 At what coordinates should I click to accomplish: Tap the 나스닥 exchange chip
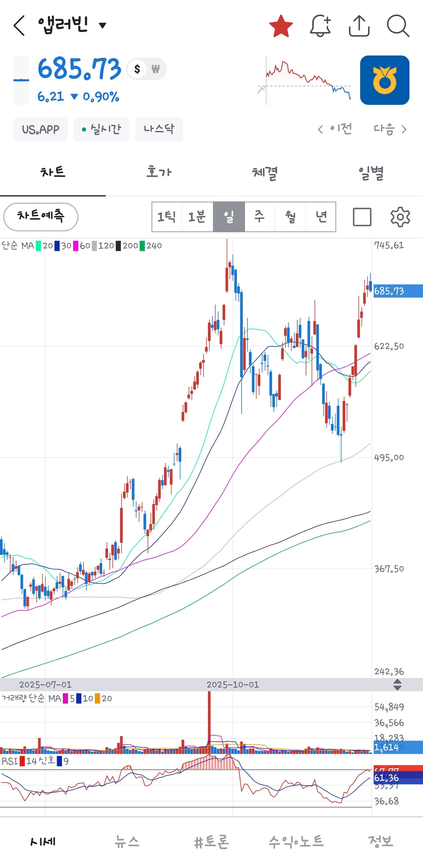click(159, 129)
